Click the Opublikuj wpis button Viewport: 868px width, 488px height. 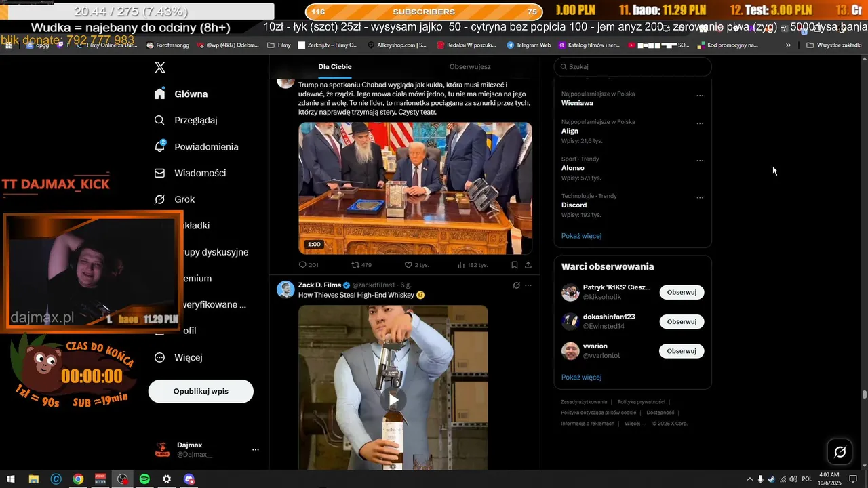pos(201,391)
